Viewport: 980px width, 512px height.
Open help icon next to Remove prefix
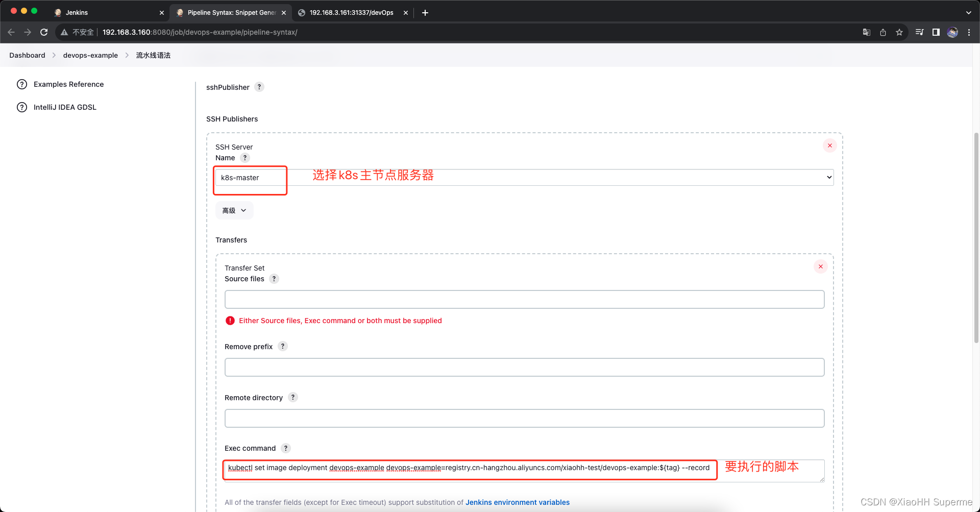283,346
